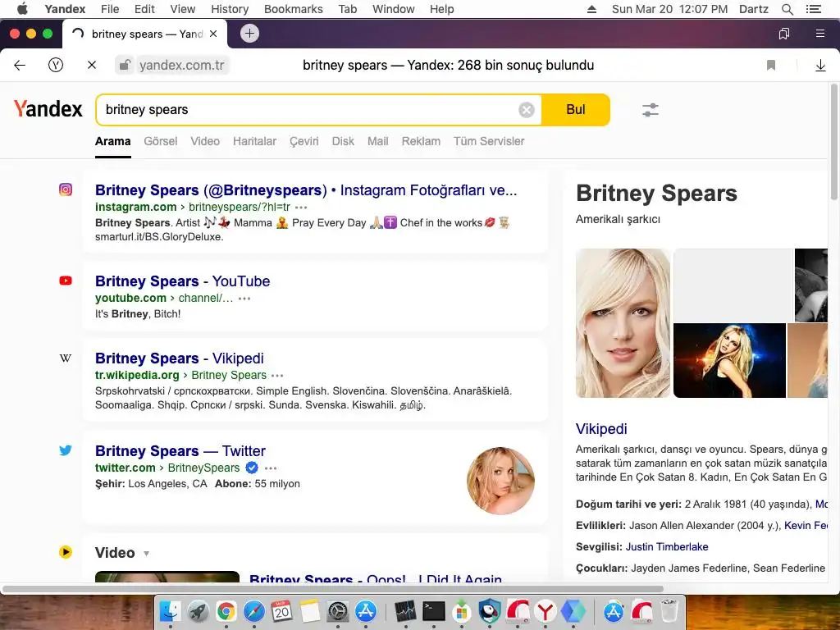Open the Britney Spears — Twitter link

180,451
